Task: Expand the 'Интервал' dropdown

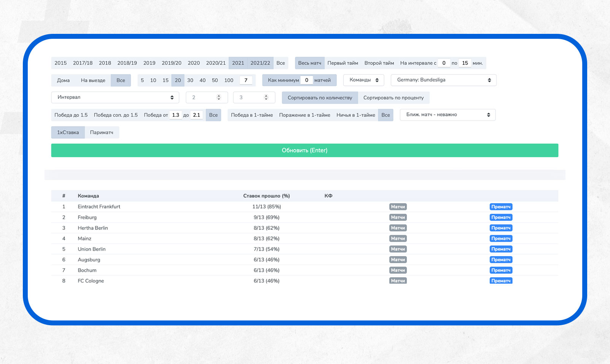Action: click(115, 97)
